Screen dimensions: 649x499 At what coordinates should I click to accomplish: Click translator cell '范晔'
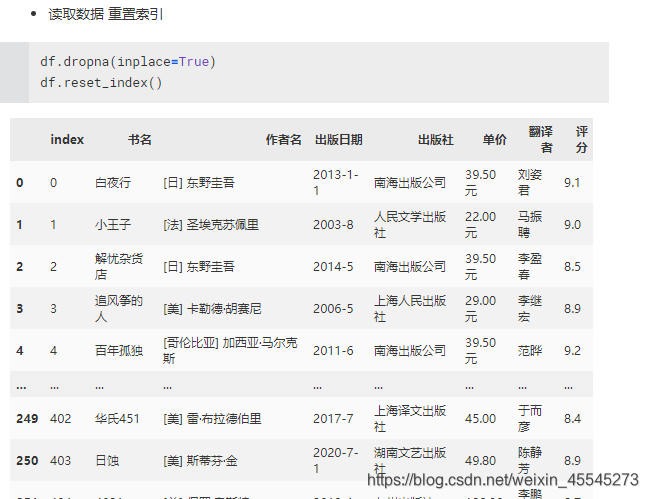[x=530, y=350]
